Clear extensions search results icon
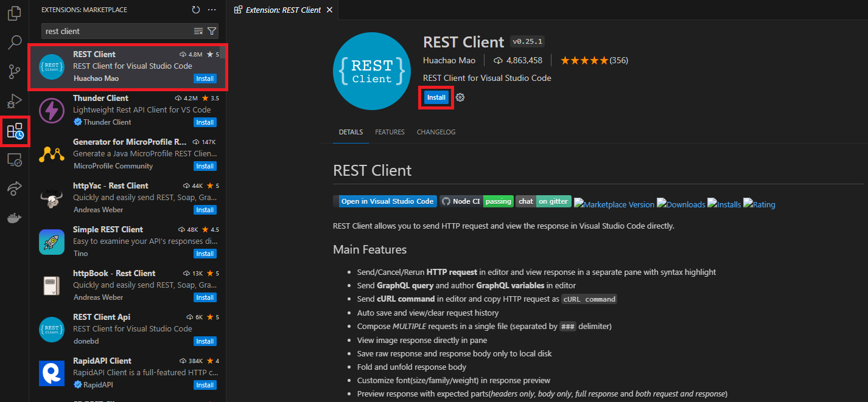This screenshot has height=402, width=868. coord(198,31)
